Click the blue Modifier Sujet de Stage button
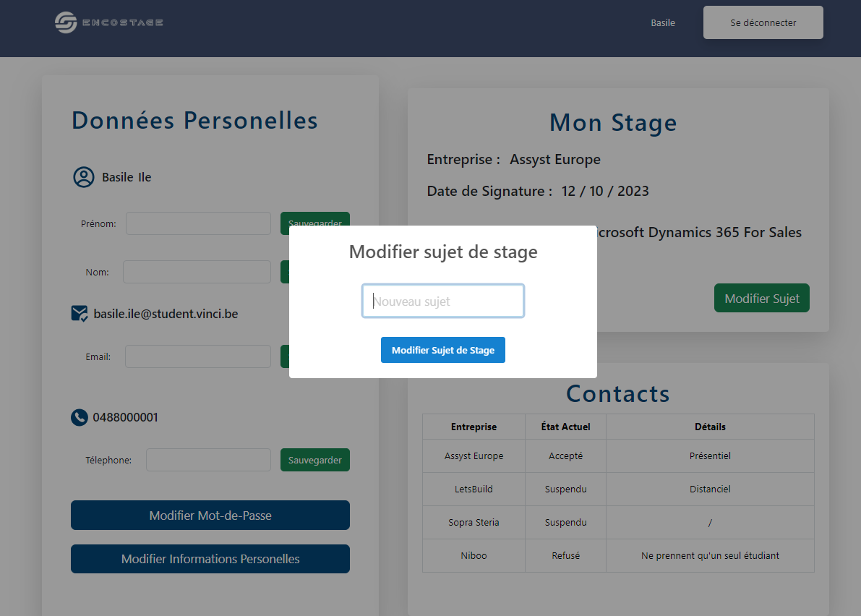Screen dimensions: 861x616 click(x=442, y=350)
